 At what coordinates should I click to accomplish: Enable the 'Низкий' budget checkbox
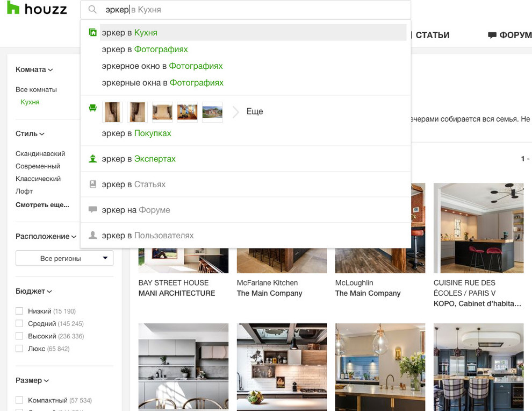point(19,311)
